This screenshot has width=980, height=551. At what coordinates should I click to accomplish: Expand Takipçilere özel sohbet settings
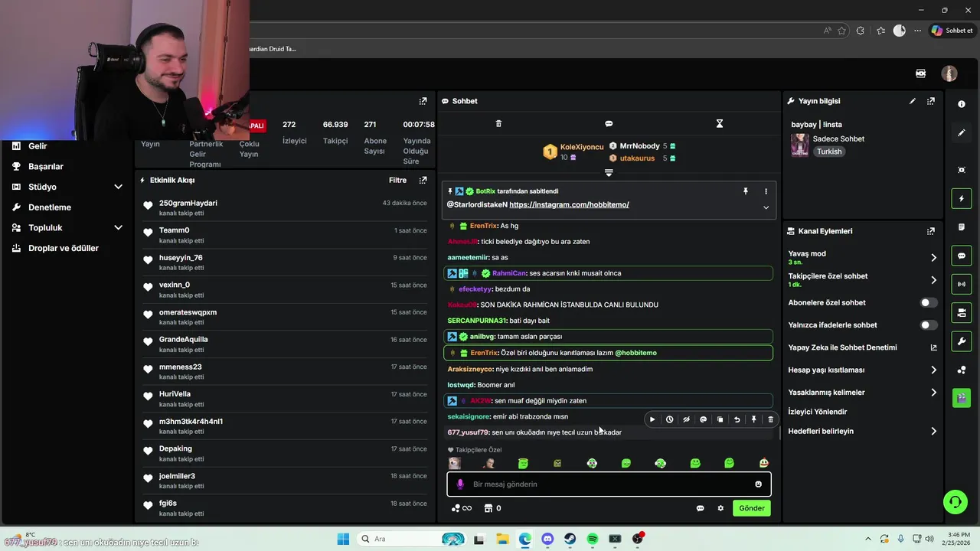[x=933, y=280]
